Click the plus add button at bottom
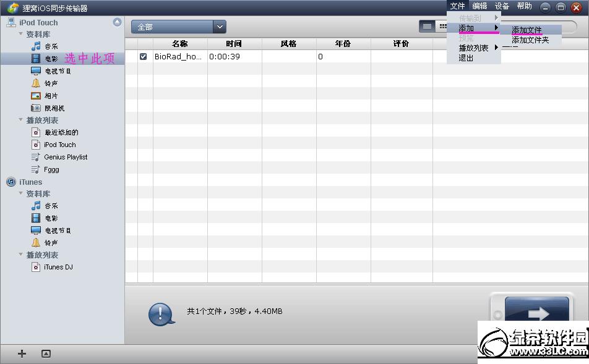The image size is (589, 364). point(22,353)
